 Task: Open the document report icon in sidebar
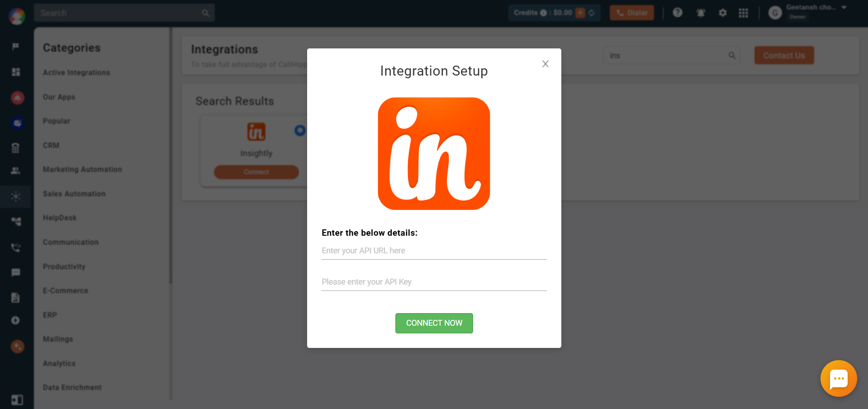click(x=16, y=297)
